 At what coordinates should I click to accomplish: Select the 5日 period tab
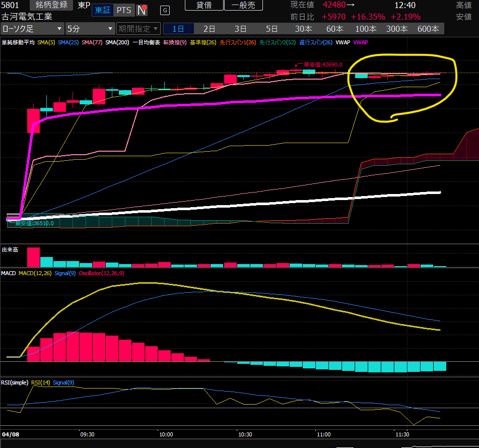(271, 28)
